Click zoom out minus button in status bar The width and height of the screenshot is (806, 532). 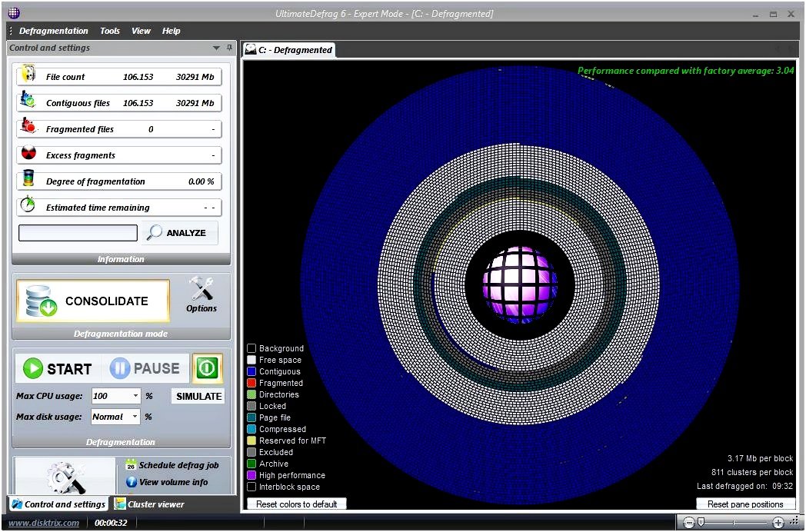click(689, 523)
